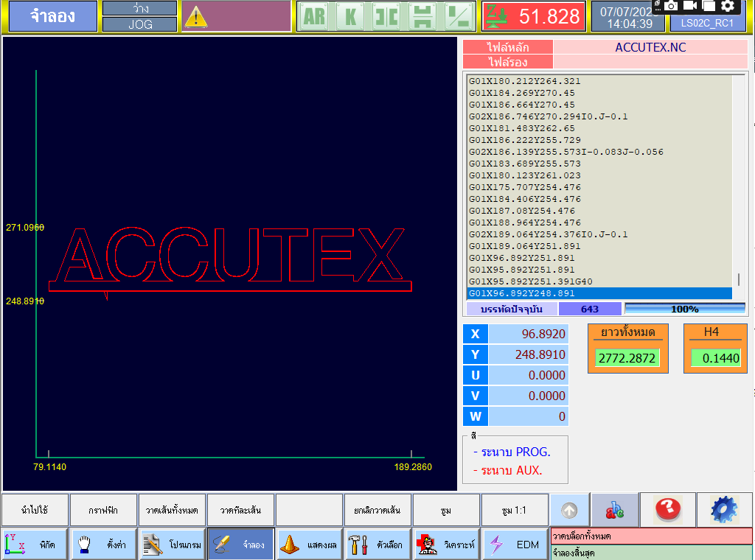Click the ไฟล์รอง sub file label
Viewport: 755px width, 560px height.
507,62
